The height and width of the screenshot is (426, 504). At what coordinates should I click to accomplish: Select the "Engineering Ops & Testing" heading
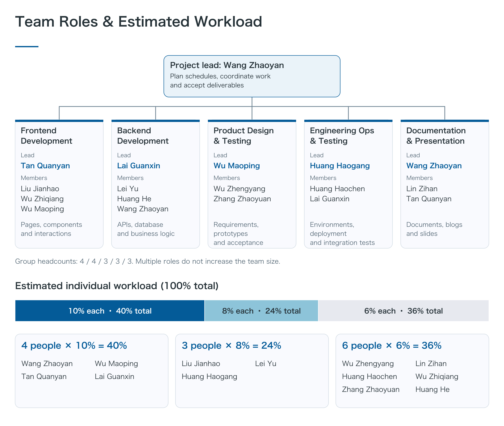(342, 136)
